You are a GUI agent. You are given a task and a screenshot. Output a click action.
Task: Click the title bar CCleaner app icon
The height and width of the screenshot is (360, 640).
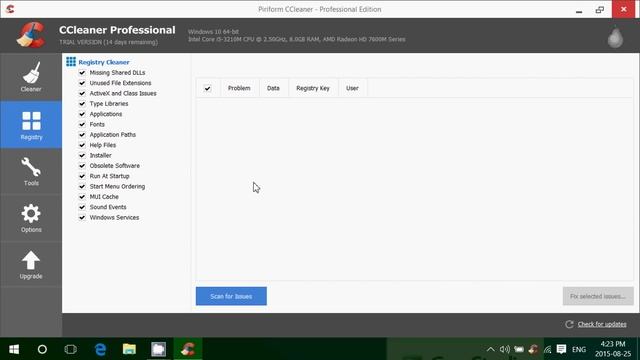point(10,9)
